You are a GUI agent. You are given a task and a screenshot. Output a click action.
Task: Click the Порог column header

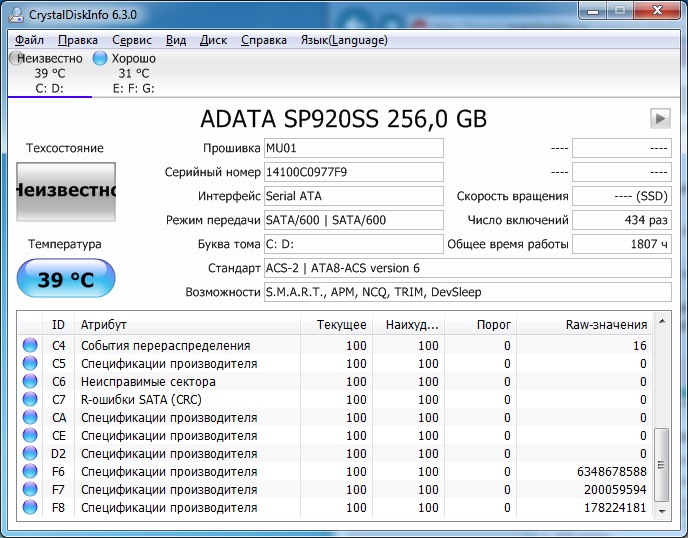pos(480,325)
